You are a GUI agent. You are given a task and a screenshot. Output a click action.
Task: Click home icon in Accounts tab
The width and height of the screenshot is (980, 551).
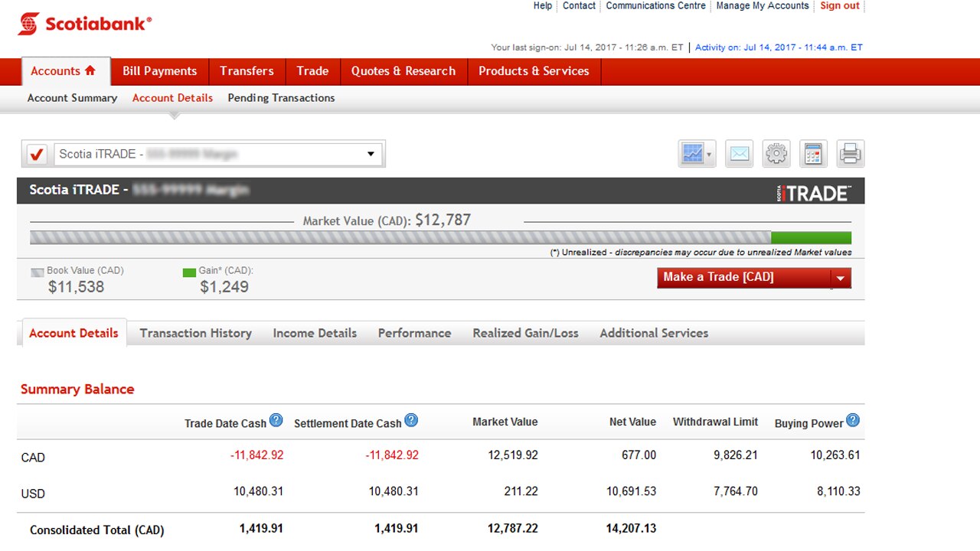90,70
